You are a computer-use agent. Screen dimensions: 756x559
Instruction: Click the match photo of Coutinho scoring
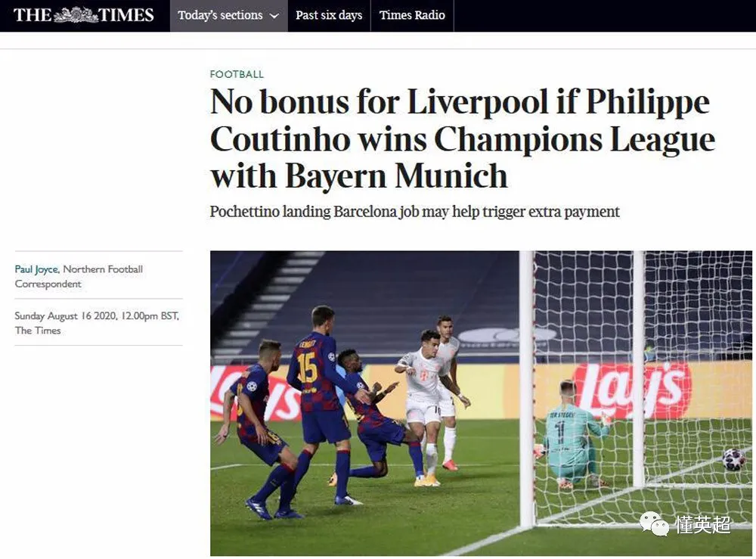pos(481,403)
